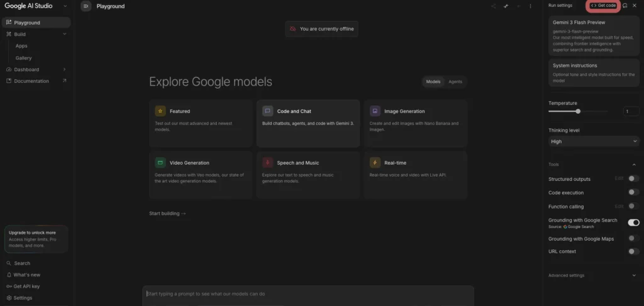Viewport: 644px width, 306px height.
Task: Click the Upgrade to unlock more banner
Action: [x=36, y=239]
